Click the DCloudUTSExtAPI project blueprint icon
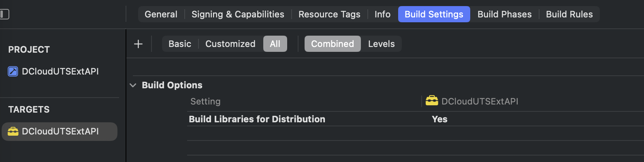The image size is (644, 162). click(x=13, y=71)
